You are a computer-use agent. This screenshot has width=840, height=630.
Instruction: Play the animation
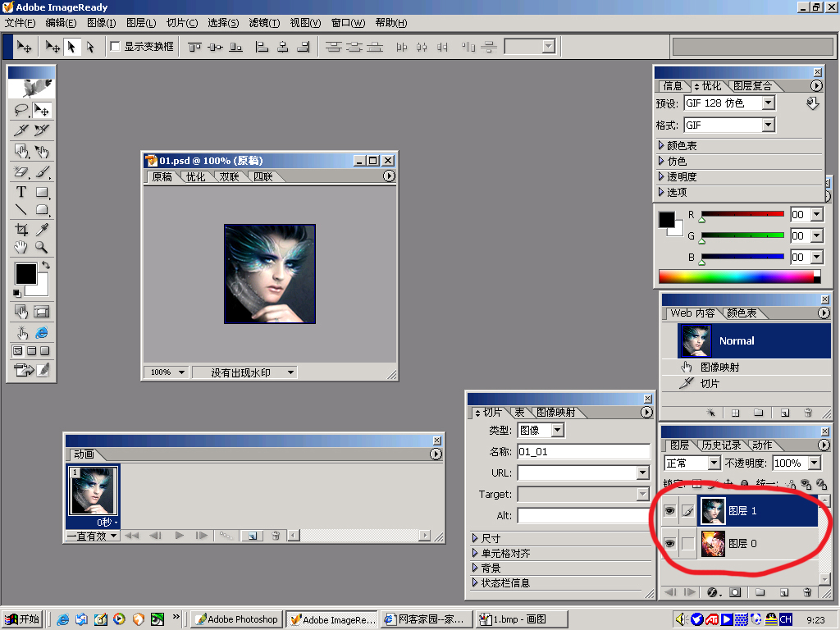point(180,536)
